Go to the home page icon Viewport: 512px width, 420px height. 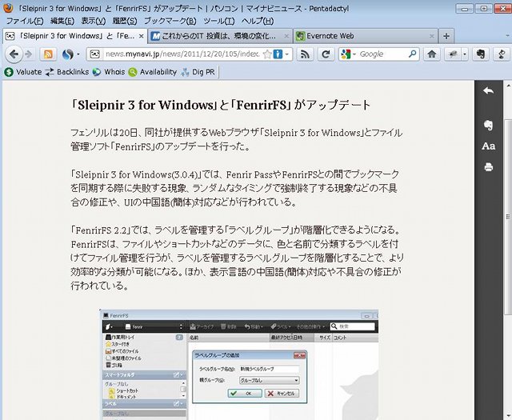pos(432,54)
